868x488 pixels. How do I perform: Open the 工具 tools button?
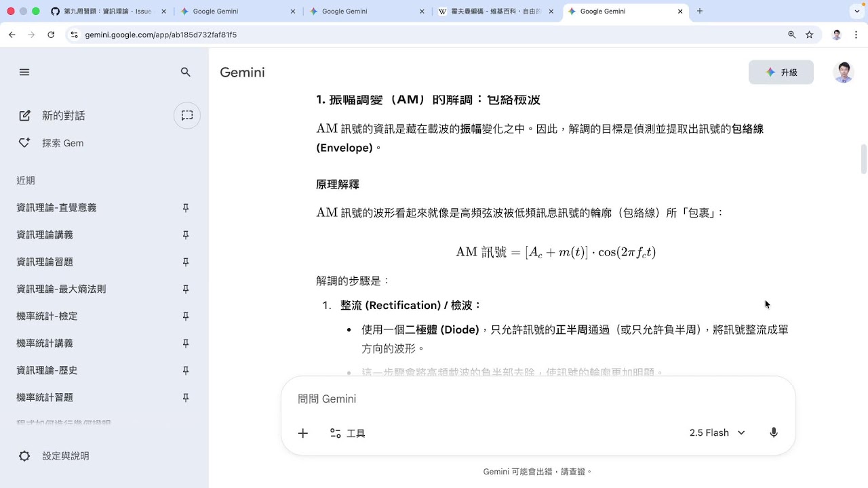[x=348, y=433]
